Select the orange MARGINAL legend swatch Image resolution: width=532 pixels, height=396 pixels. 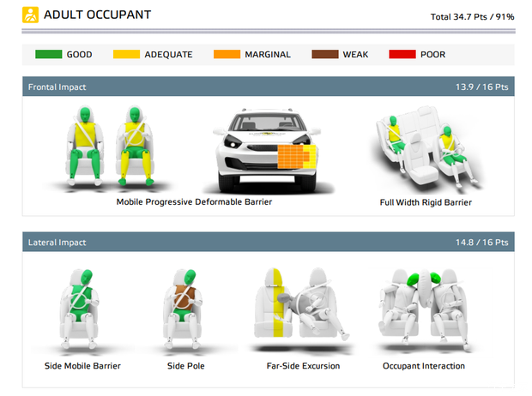coord(226,55)
